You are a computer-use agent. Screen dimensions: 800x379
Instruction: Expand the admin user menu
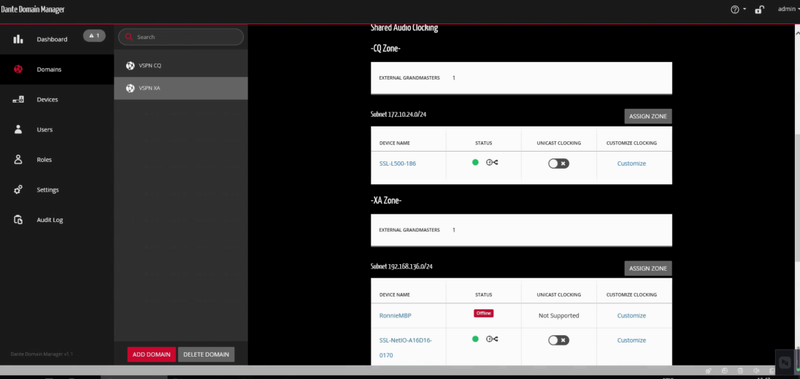[789, 9]
